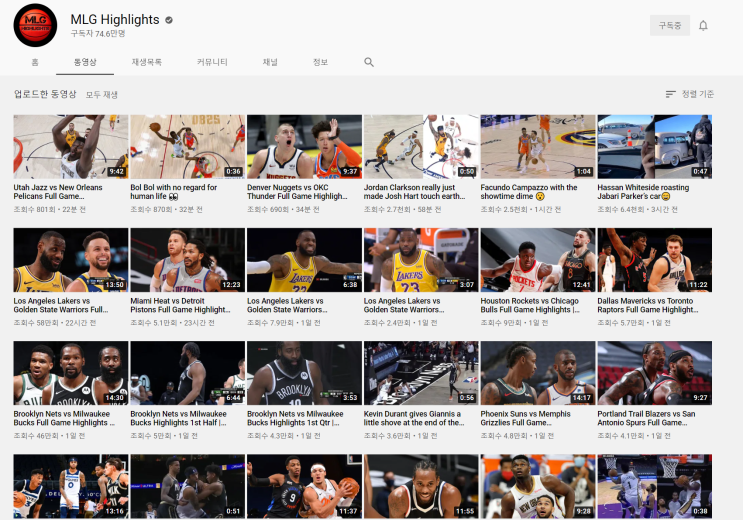Click Nets vs Bucks Highlights 1st Half title
Image resolution: width=743 pixels, height=520 pixels.
[178, 418]
